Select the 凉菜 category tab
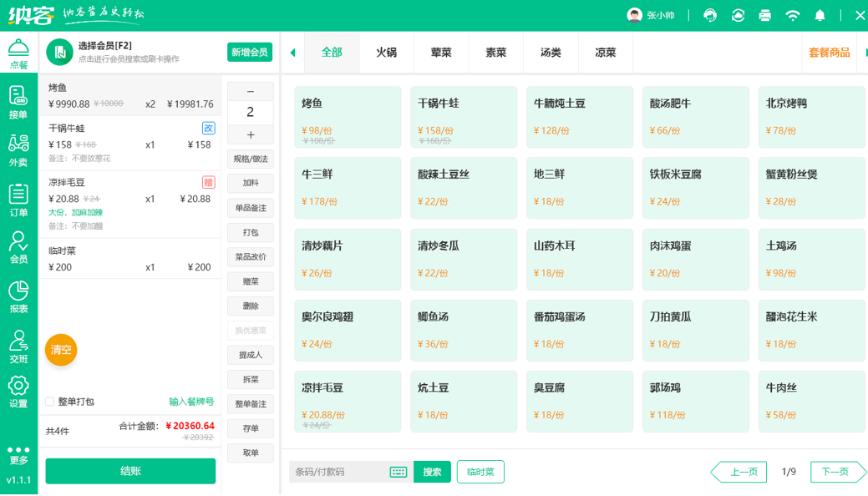The image size is (868, 496). [x=605, y=53]
